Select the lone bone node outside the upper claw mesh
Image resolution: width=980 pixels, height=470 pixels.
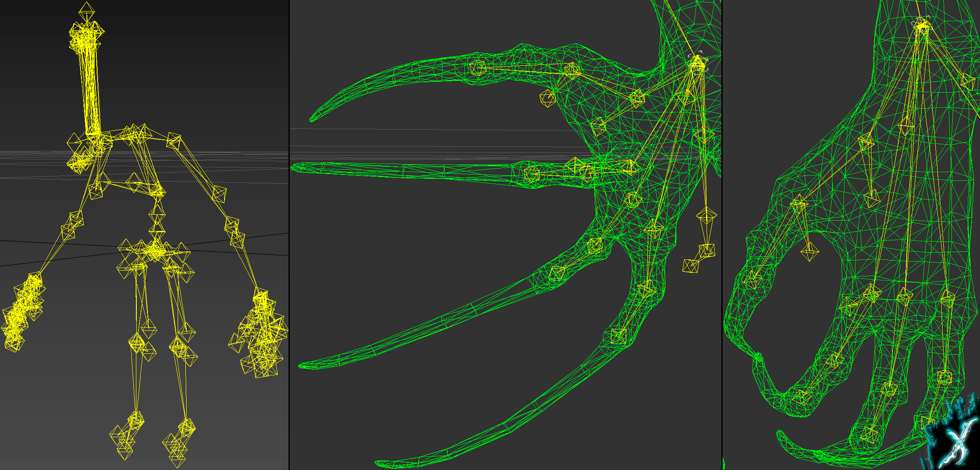[x=547, y=98]
